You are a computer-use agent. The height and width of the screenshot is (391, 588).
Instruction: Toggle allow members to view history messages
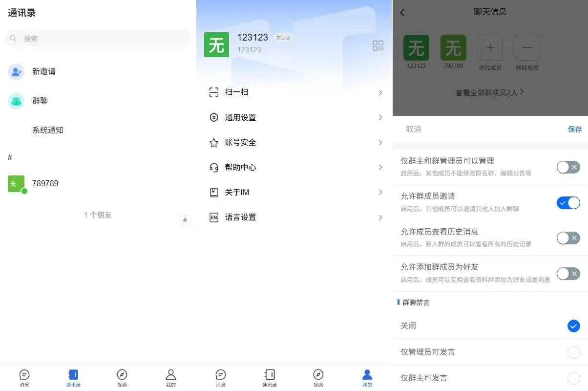point(568,238)
